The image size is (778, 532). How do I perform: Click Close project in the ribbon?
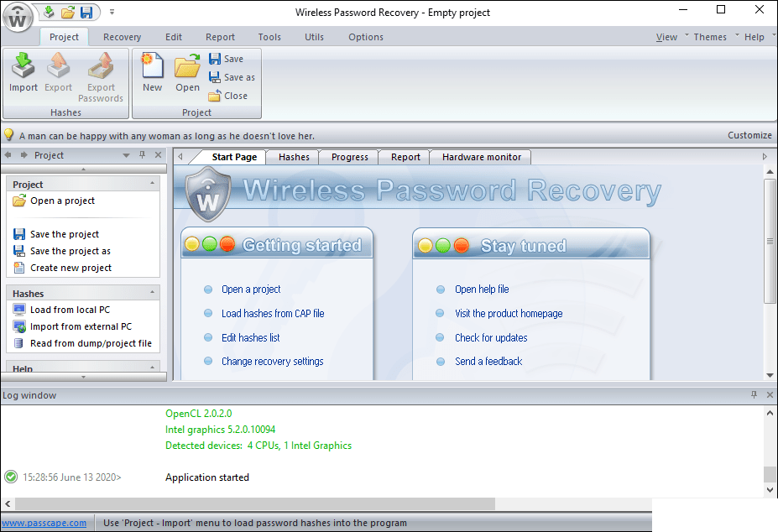click(228, 96)
